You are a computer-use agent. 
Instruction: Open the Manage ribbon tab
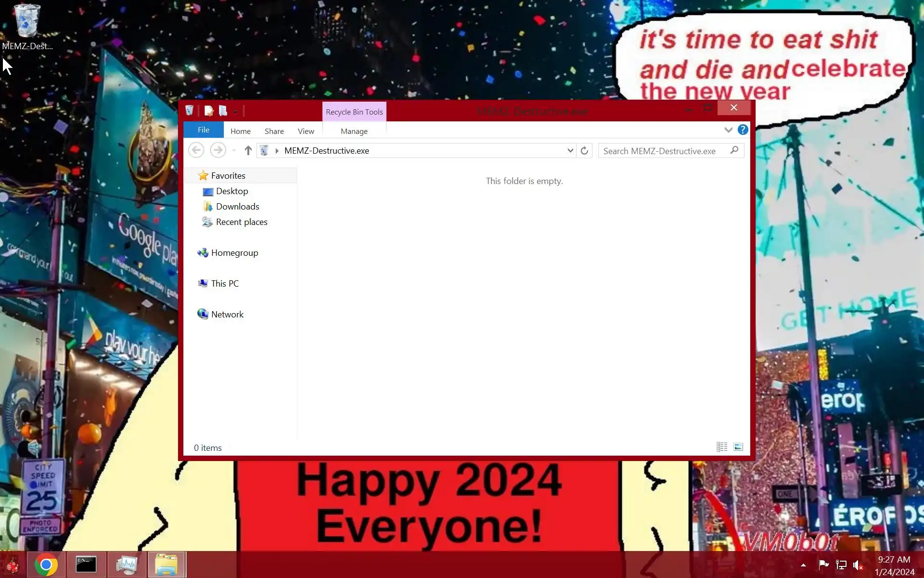[x=354, y=131]
